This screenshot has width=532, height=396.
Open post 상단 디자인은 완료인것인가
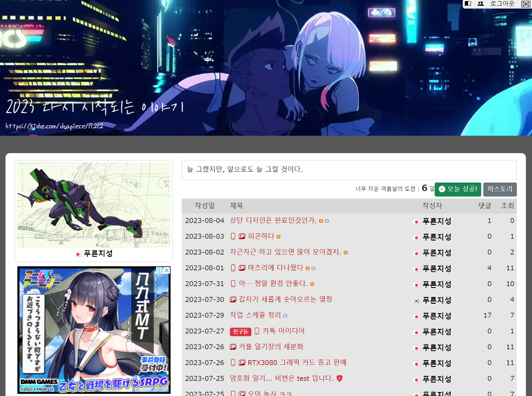(x=273, y=220)
